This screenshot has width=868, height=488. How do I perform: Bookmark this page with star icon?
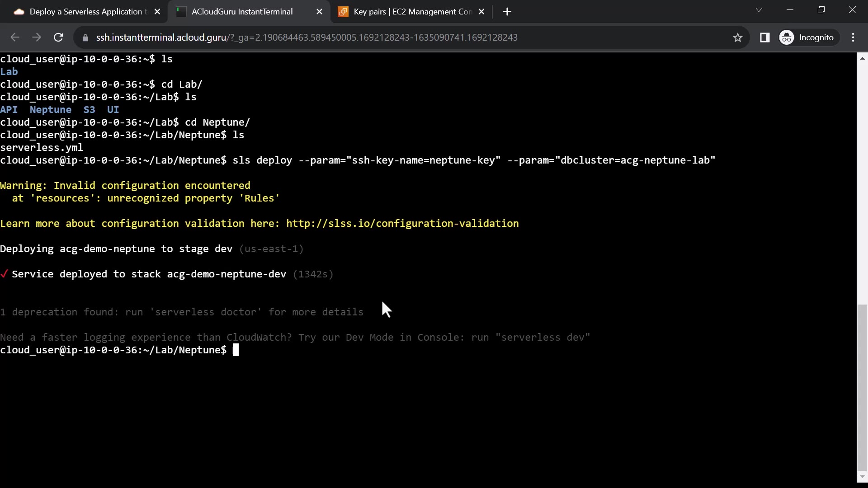point(738,38)
